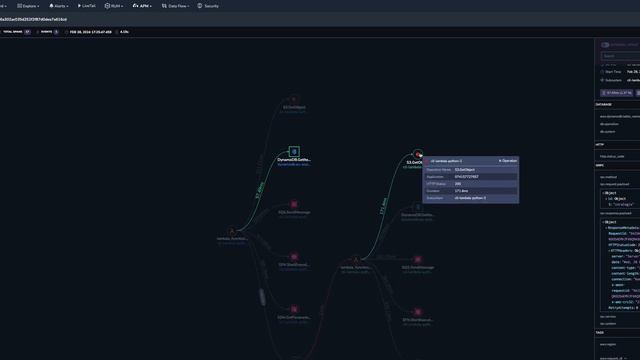Image resolution: width=640 pixels, height=360 pixels.
Task: Select the SSM.GetParameter node icon
Action: tap(294, 309)
